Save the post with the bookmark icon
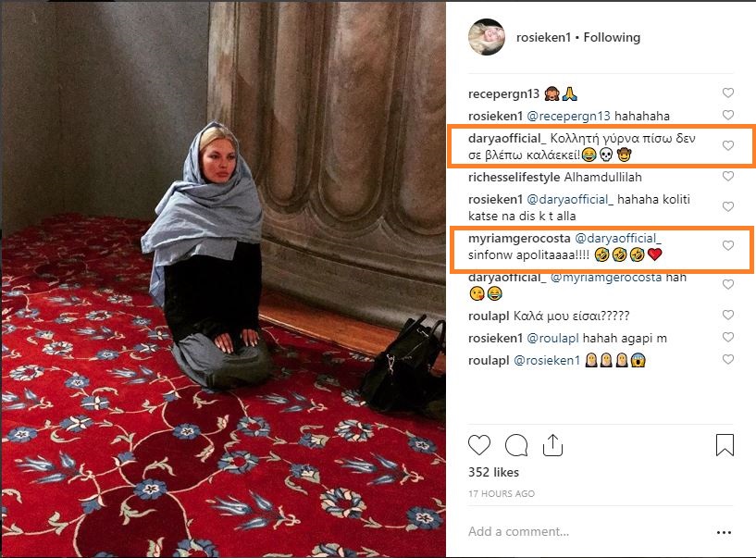Screen dimensions: 756x558 (x=725, y=445)
